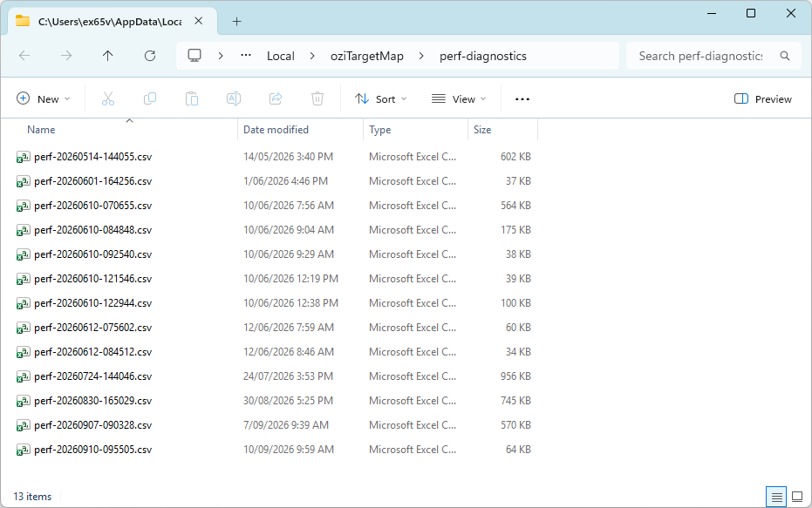Go to oziTargetMap folder in breadcrumb
812x508 pixels.
pos(366,56)
